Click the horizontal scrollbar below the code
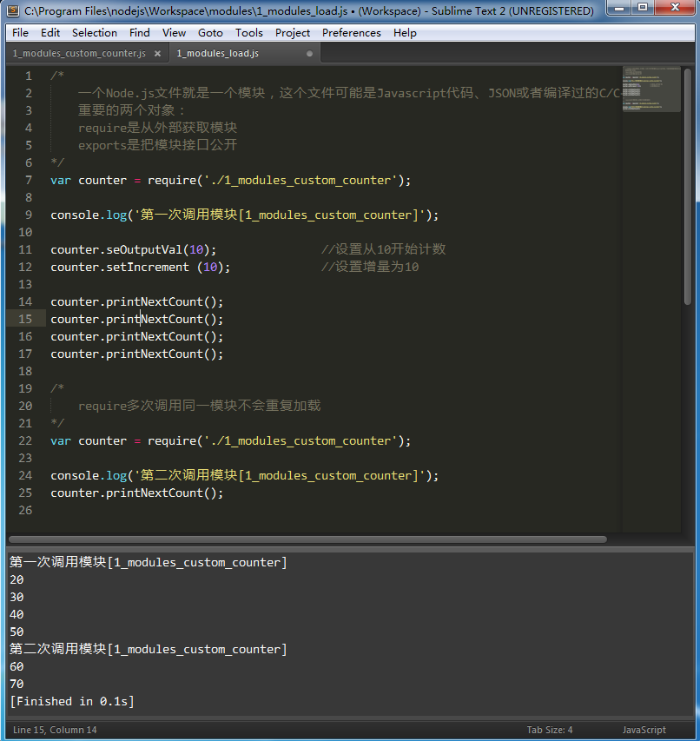This screenshot has height=741, width=700. (x=304, y=539)
